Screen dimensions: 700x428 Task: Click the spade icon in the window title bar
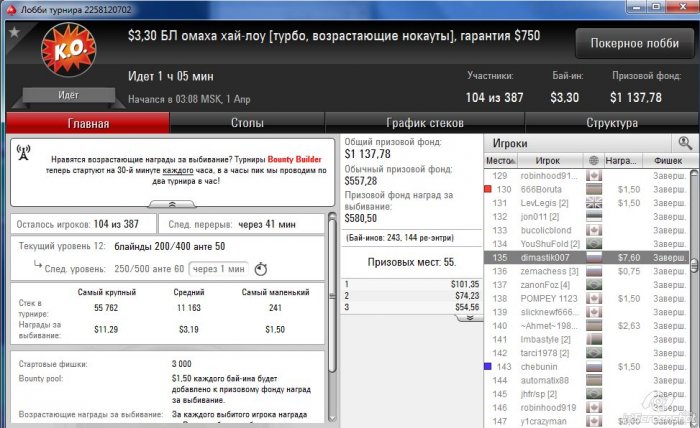pyautogui.click(x=12, y=10)
